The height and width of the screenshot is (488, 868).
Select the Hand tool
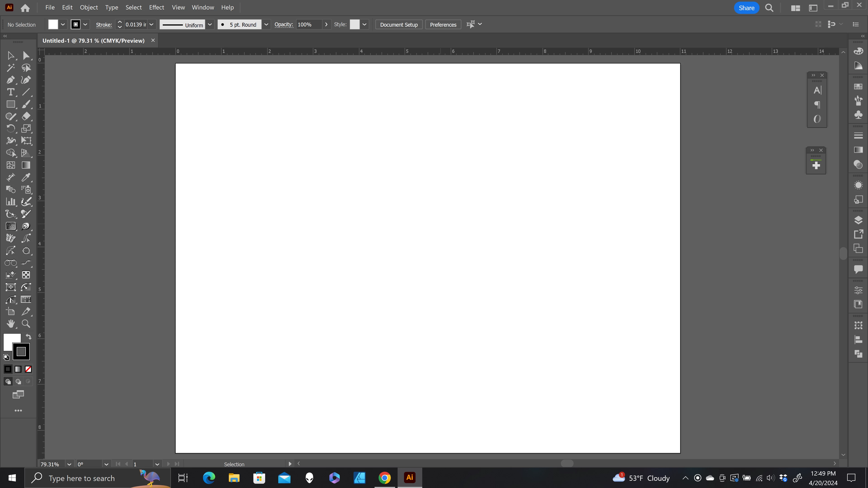coord(10,324)
